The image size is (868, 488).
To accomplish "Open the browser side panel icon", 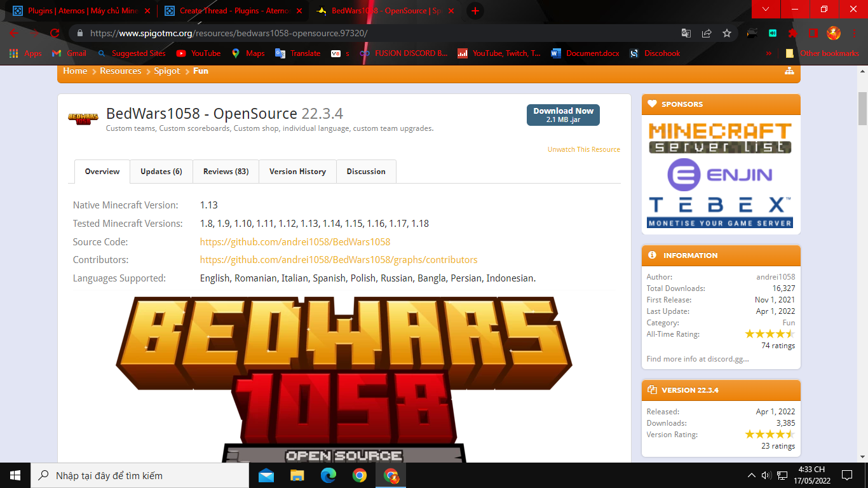I will [813, 33].
